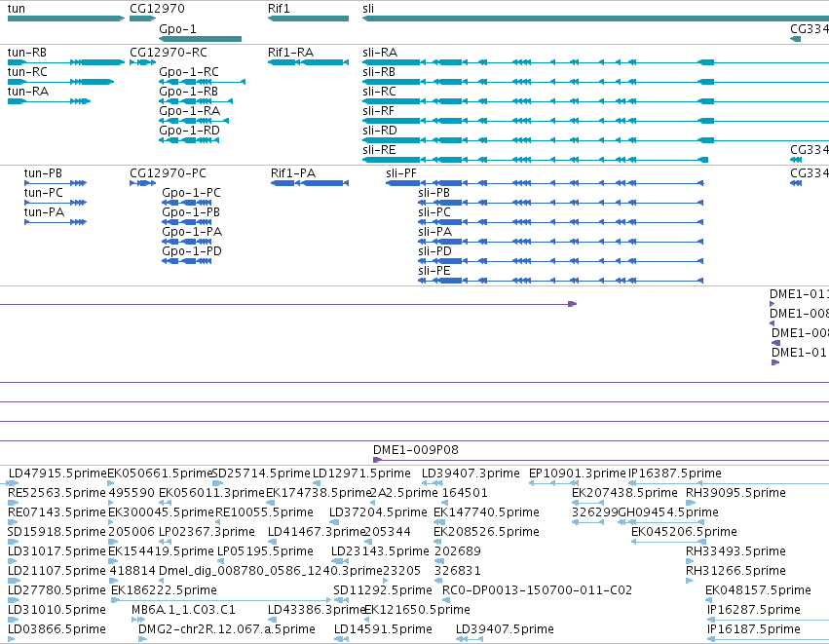Open protein label tun-PA
The height and width of the screenshot is (644, 829).
(44, 212)
